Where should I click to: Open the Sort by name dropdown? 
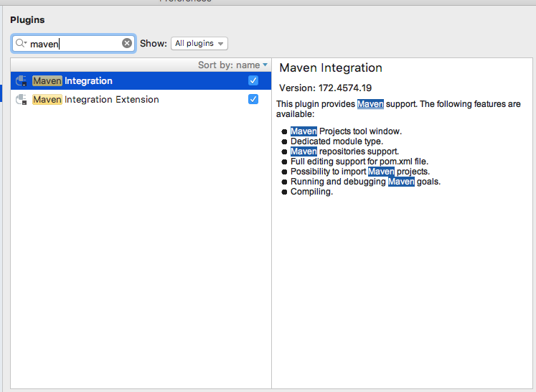pos(232,65)
